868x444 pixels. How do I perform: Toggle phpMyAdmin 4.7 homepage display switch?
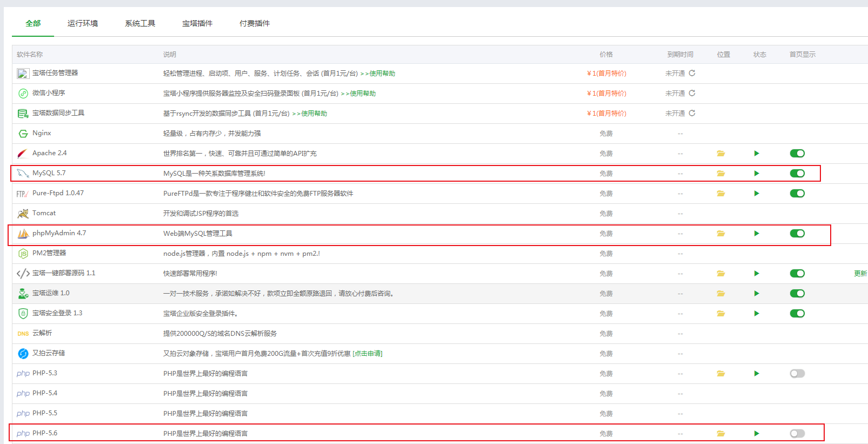(797, 234)
